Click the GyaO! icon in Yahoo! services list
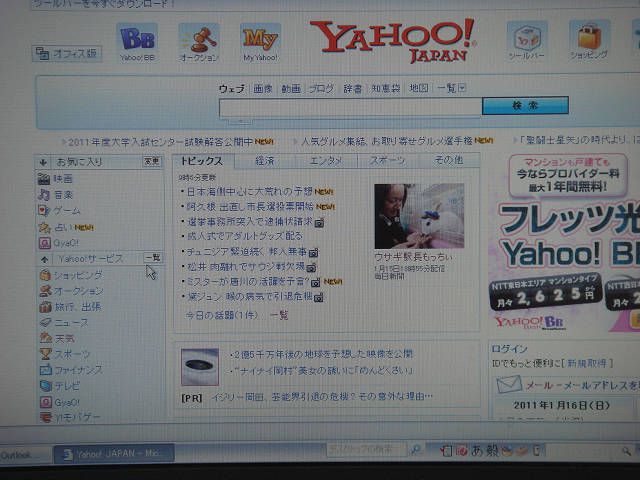 [45, 402]
